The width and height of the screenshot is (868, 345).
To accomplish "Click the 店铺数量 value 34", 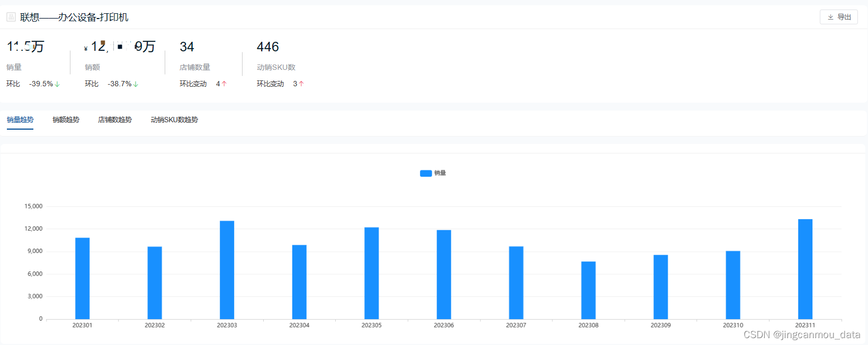I will click(187, 47).
